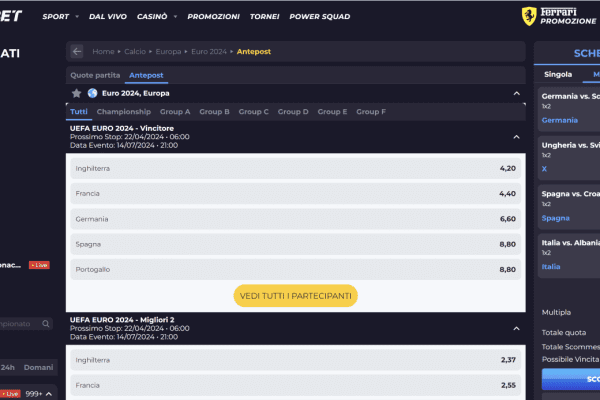Collapse the UEFA EURO 2024 - Vincitore market
This screenshot has height=400, width=600.
[517, 137]
